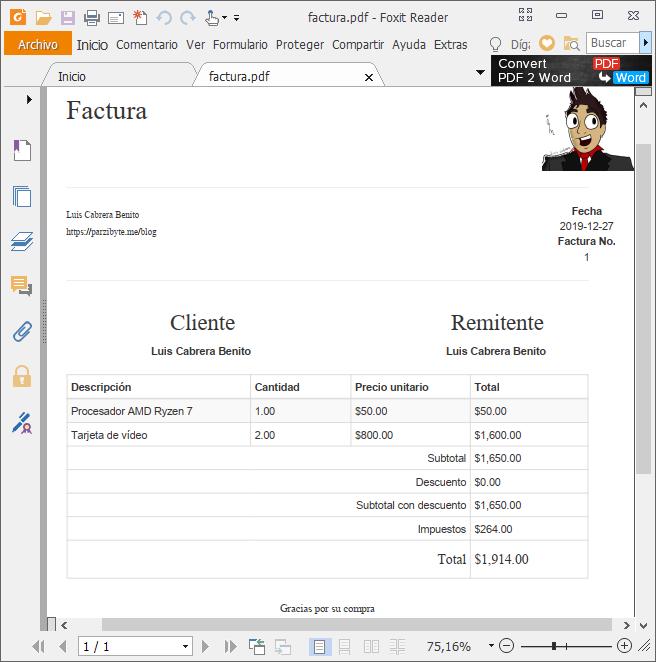Enable continuous facing view mode
Viewport: 656px width, 662px height.
(x=397, y=646)
